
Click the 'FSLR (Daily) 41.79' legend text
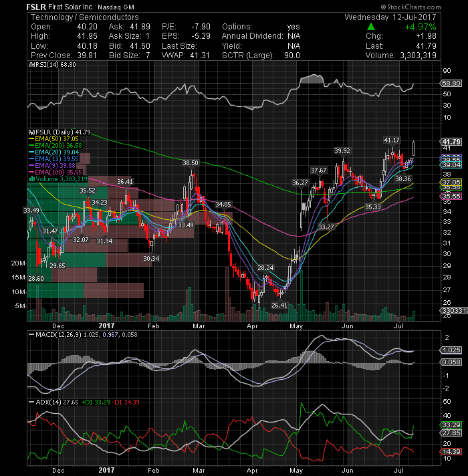click(63, 132)
